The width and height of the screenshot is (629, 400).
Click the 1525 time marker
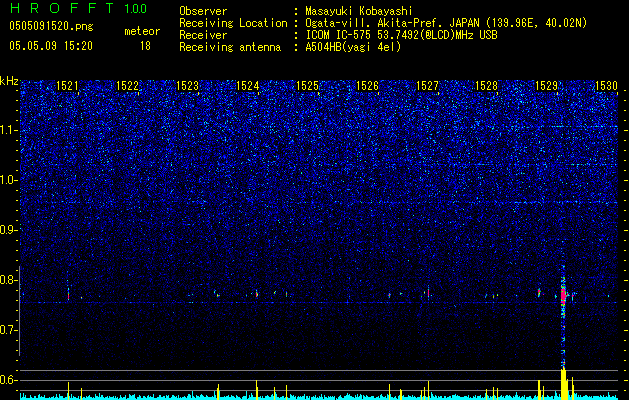coord(307,86)
